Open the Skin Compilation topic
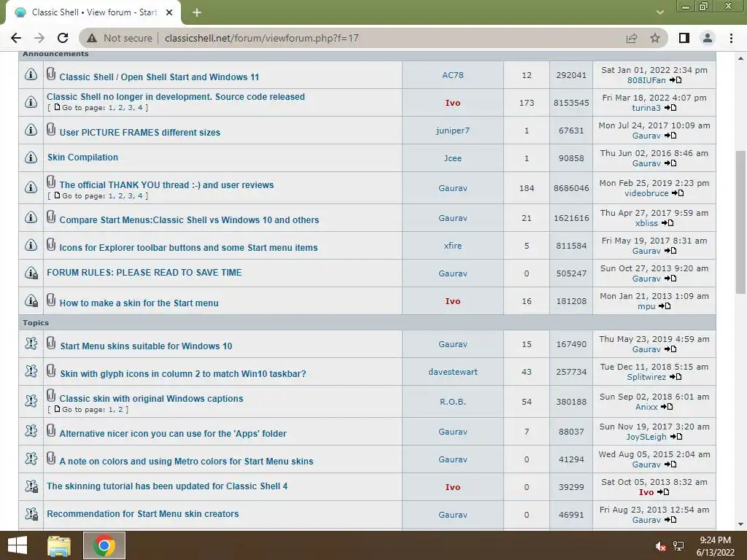The height and width of the screenshot is (560, 747). pos(82,157)
